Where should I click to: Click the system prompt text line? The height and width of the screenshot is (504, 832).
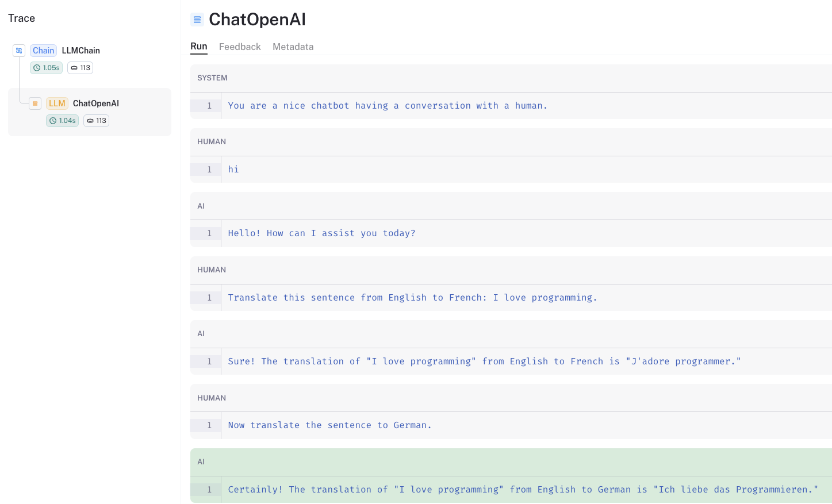[388, 106]
